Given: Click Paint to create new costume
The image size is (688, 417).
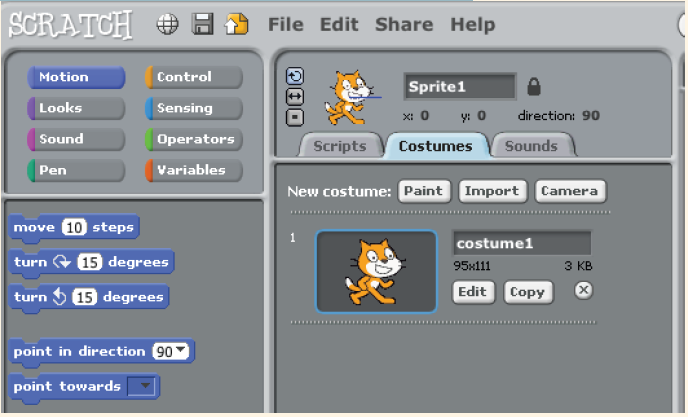Looking at the screenshot, I should 424,191.
